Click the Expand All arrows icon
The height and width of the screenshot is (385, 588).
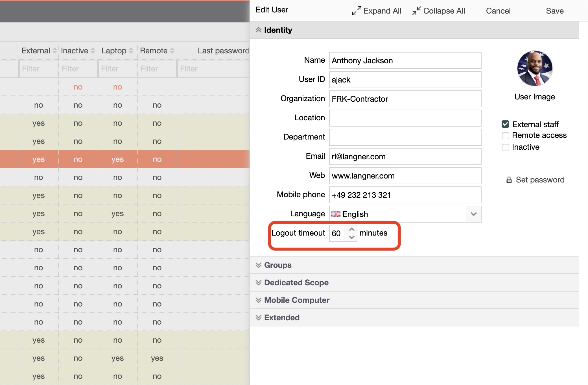(x=357, y=11)
